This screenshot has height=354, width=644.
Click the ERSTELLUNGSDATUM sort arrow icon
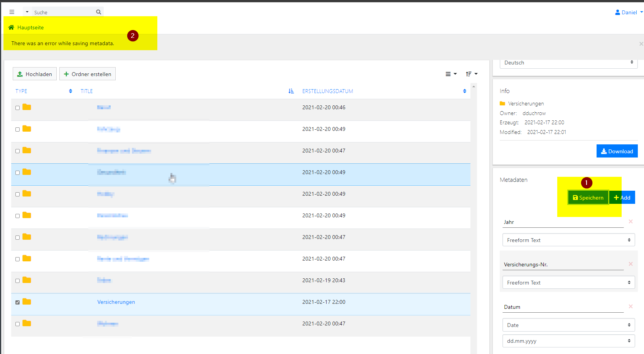coord(465,91)
